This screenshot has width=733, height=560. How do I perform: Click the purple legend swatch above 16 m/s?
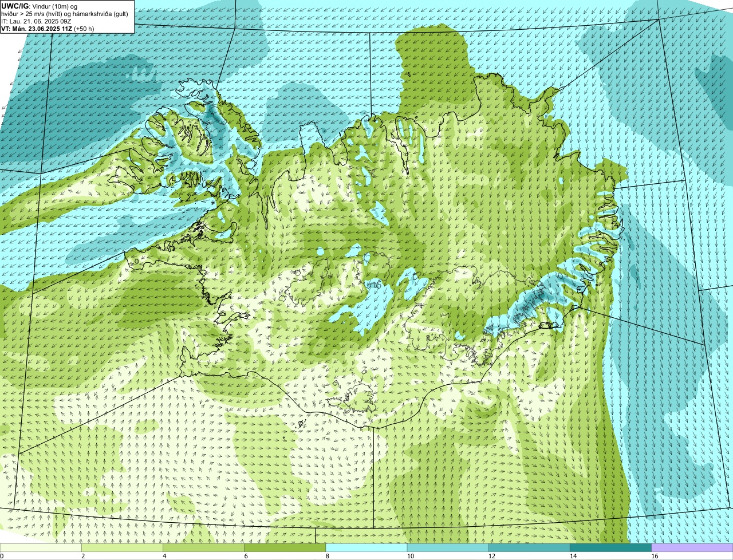(x=692, y=548)
